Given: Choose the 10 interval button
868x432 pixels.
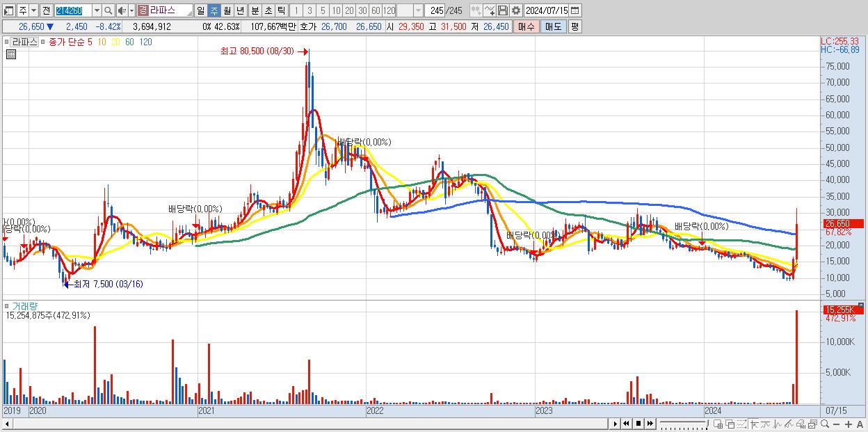Looking at the screenshot, I should [x=336, y=10].
